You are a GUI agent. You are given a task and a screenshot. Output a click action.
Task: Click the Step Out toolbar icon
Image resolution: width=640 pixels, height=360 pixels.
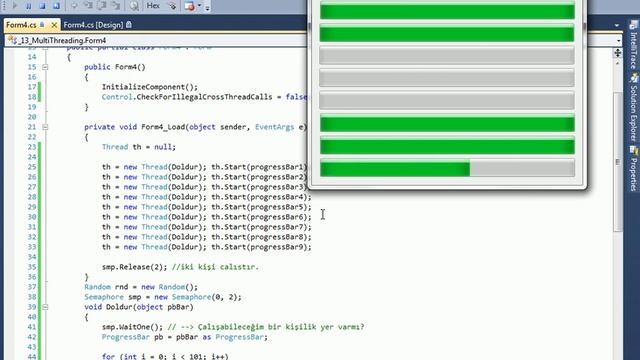click(116, 6)
